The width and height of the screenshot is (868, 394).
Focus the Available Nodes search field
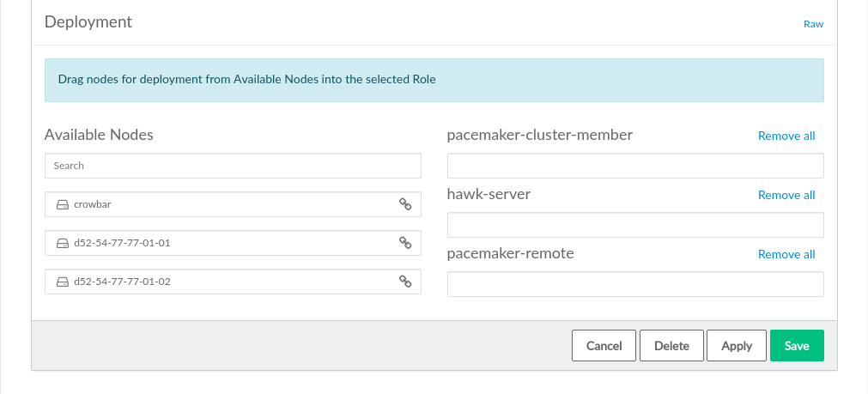tap(233, 166)
